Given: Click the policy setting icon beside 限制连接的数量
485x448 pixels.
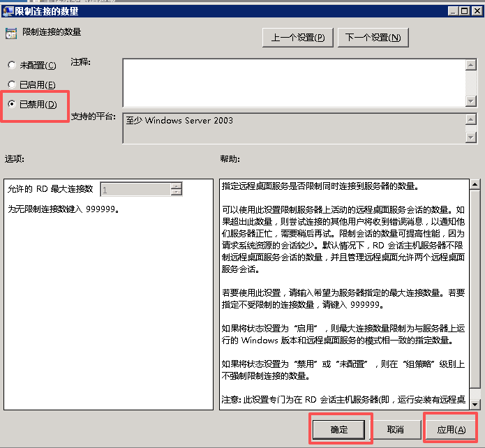Looking at the screenshot, I should click(x=10, y=33).
